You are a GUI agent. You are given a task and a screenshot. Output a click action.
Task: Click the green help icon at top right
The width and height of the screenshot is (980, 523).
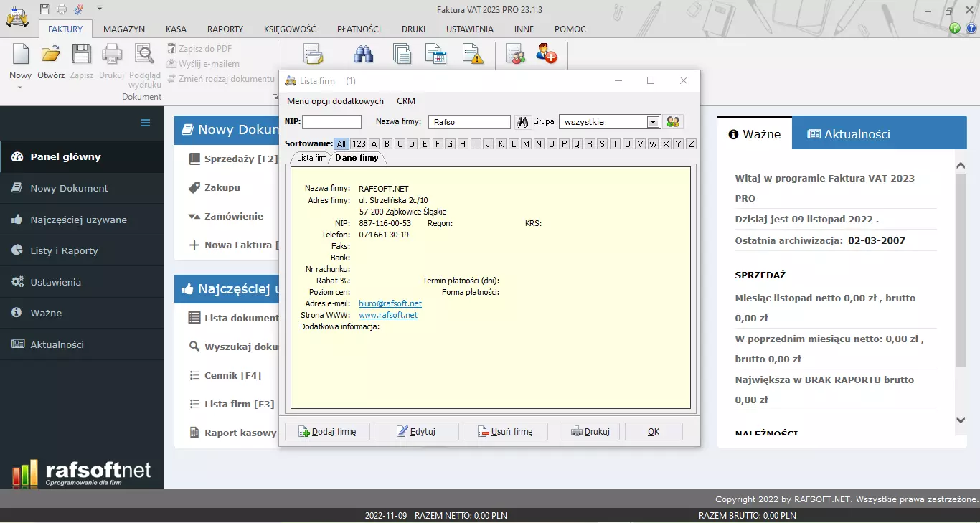click(x=955, y=29)
